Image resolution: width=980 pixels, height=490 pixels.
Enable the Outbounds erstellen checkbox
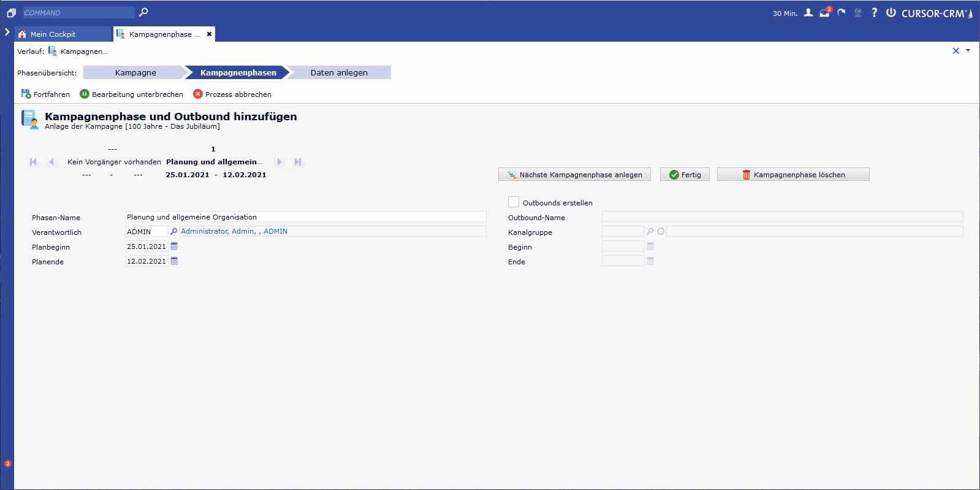tap(514, 202)
